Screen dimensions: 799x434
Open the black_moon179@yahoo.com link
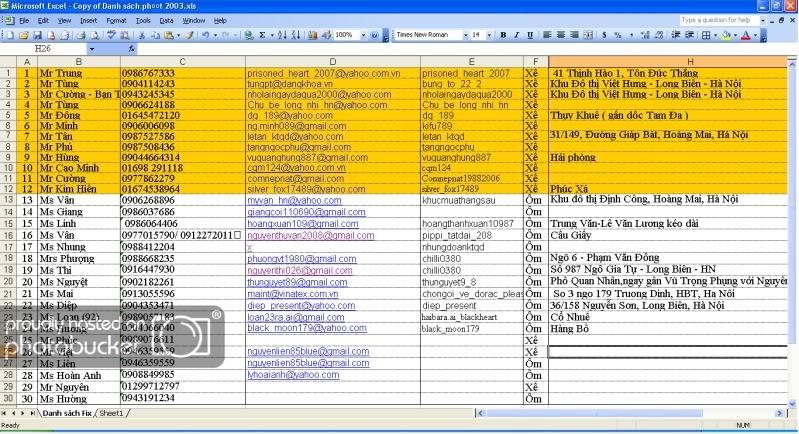tap(307, 328)
